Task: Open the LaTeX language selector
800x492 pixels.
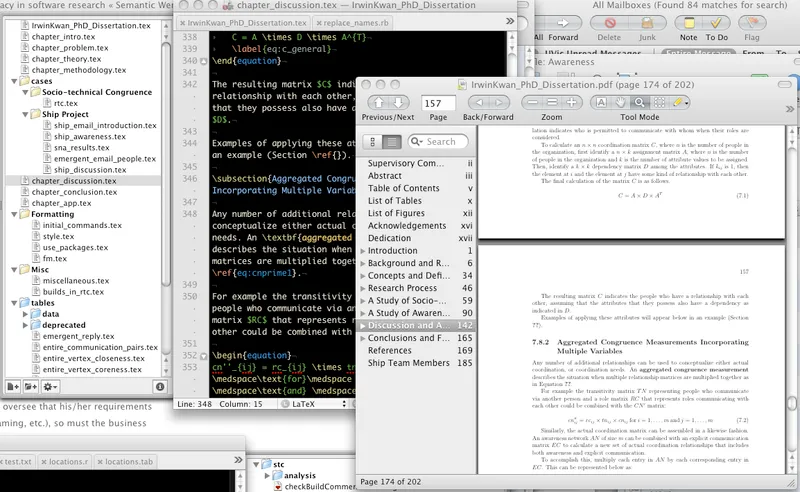Action: pos(314,404)
